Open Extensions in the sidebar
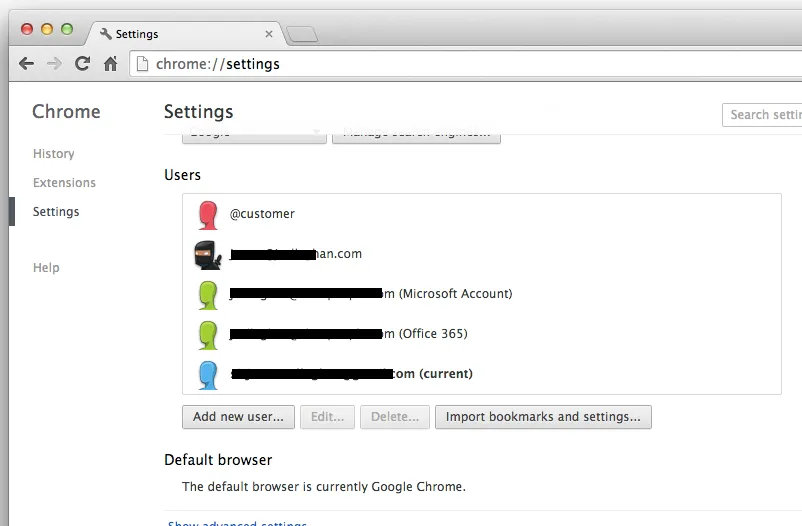Image resolution: width=802 pixels, height=526 pixels. (x=64, y=183)
